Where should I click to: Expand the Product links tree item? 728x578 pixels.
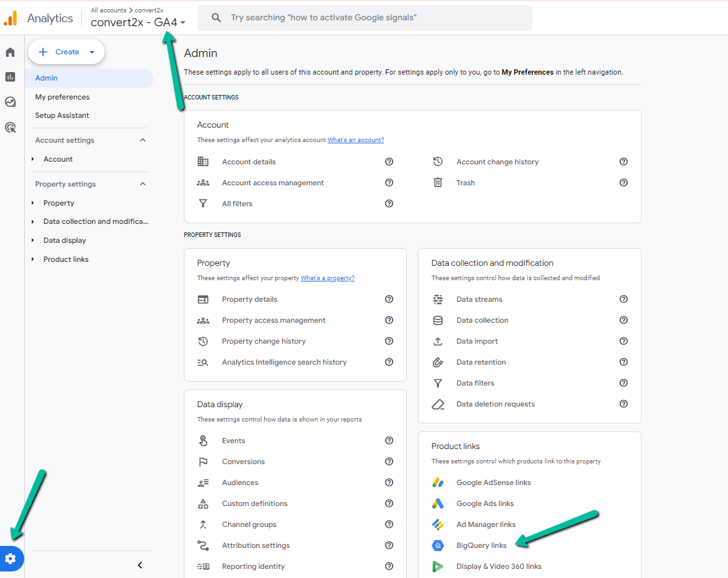tap(33, 259)
